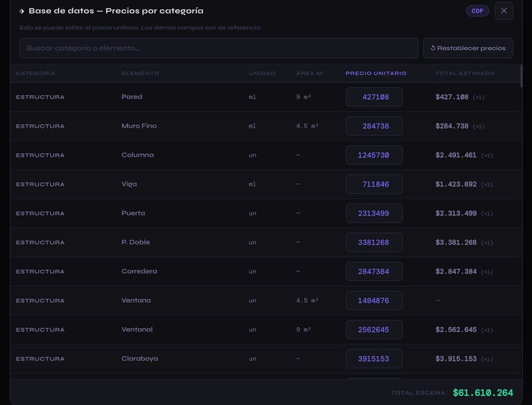Image resolution: width=532 pixels, height=405 pixels.
Task: Click the Precio Unitario column header
Action: click(x=376, y=74)
